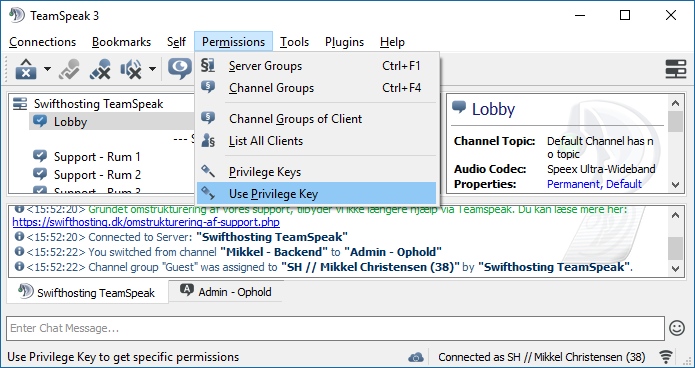
Task: Expand speaker mute dropdown arrow
Action: click(x=152, y=69)
